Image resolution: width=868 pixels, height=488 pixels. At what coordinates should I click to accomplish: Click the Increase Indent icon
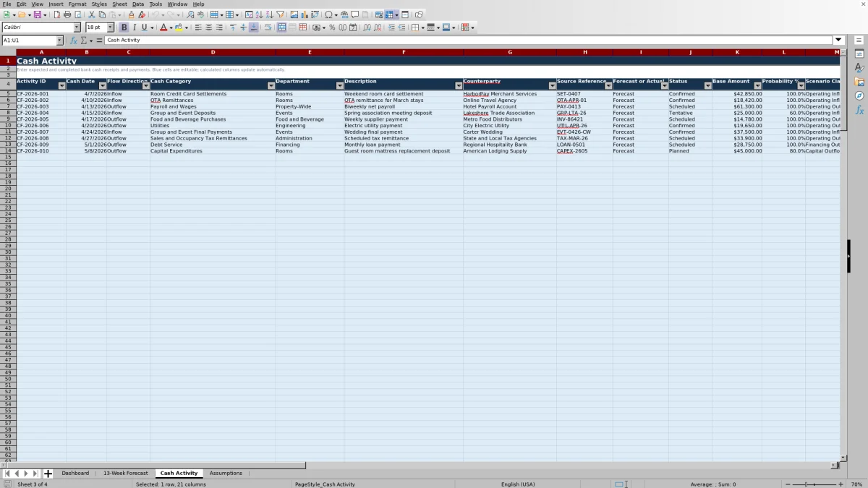pos(391,27)
